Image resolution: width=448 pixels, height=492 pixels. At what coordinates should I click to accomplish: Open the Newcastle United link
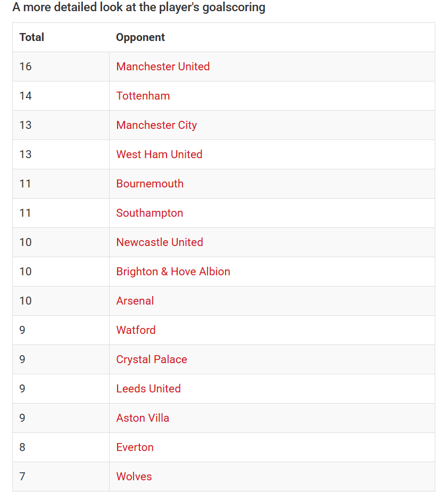click(x=160, y=242)
